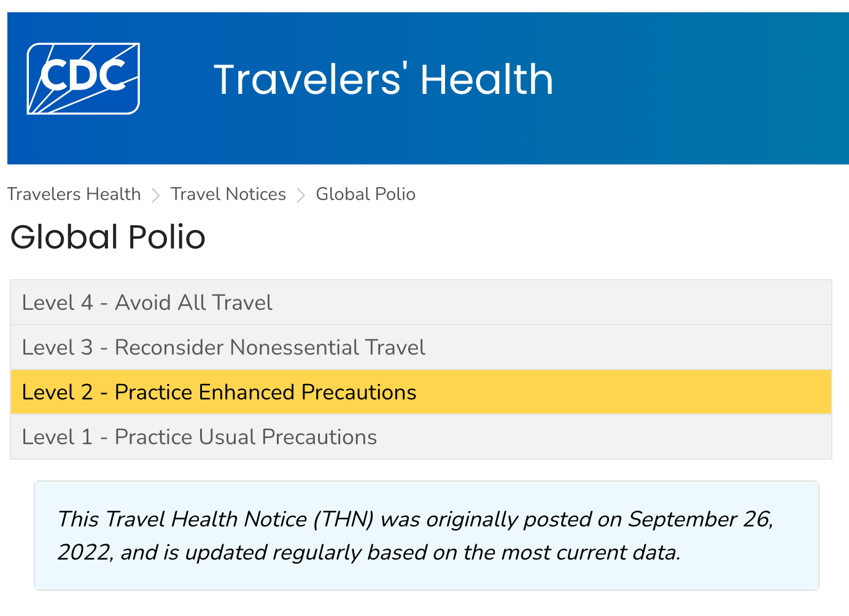Viewport: 849px width, 616px height.
Task: Expand the Level 3 Reconsider Nonessential Travel section
Action: pyautogui.click(x=223, y=347)
